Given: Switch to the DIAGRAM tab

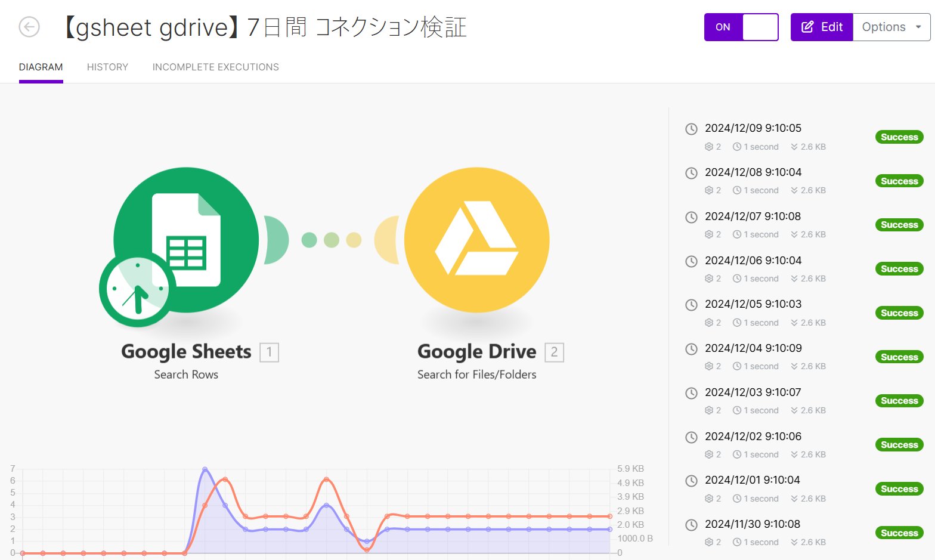Looking at the screenshot, I should click(x=41, y=67).
